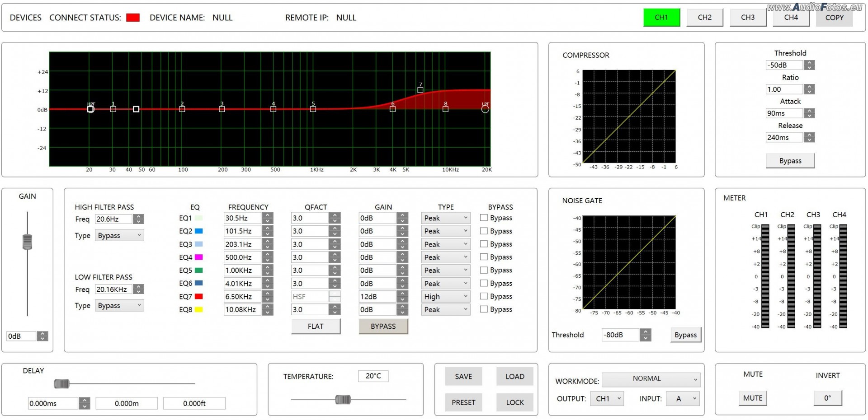Select EQ point 5 node on graph
The image size is (868, 420).
(313, 109)
